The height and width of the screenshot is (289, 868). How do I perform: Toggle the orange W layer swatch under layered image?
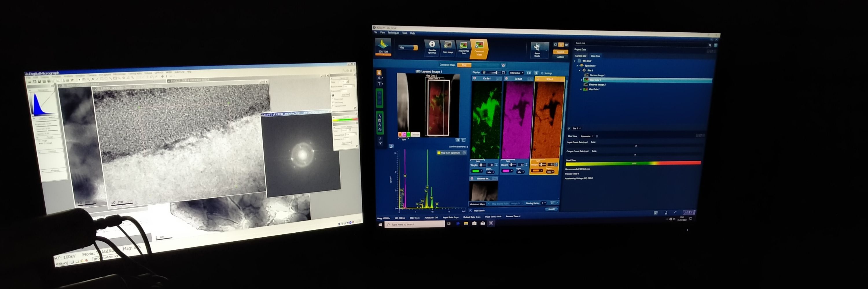pos(400,135)
